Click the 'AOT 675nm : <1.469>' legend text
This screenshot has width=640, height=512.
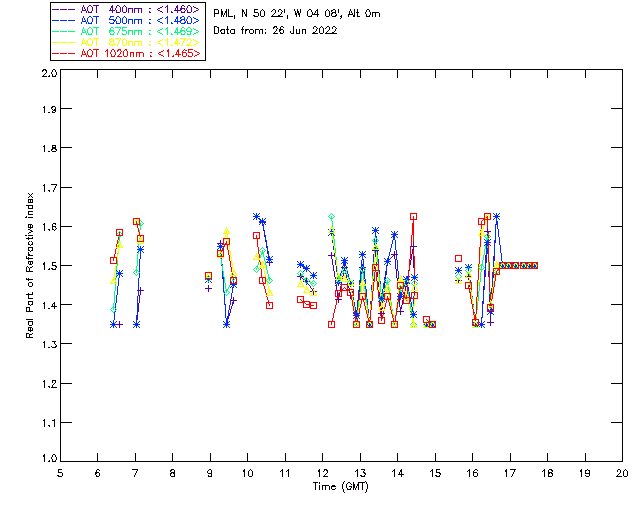click(x=140, y=31)
